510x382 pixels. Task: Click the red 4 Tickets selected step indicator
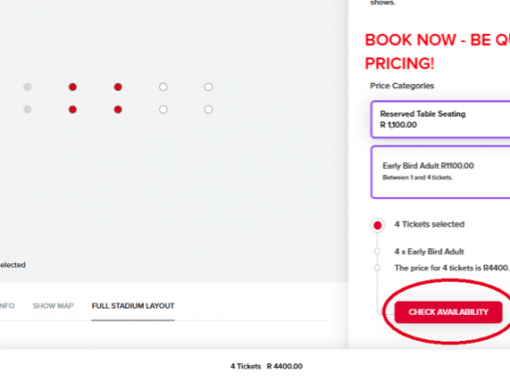click(377, 225)
